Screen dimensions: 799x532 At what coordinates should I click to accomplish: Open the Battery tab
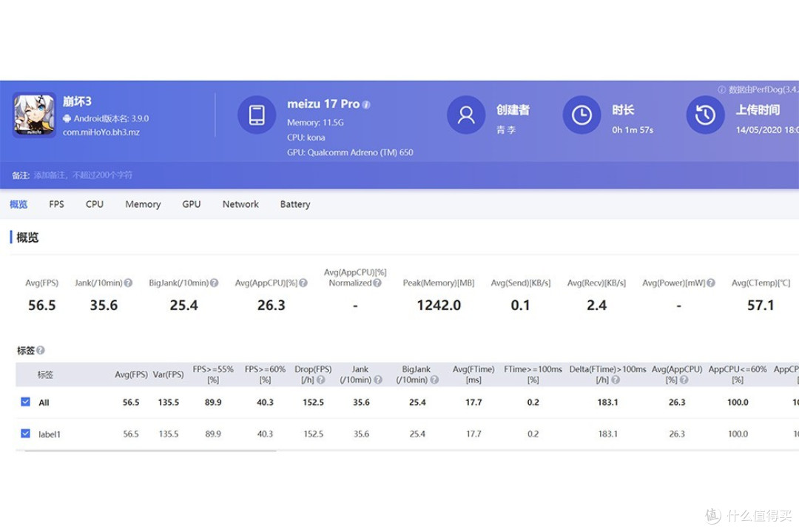click(x=295, y=204)
